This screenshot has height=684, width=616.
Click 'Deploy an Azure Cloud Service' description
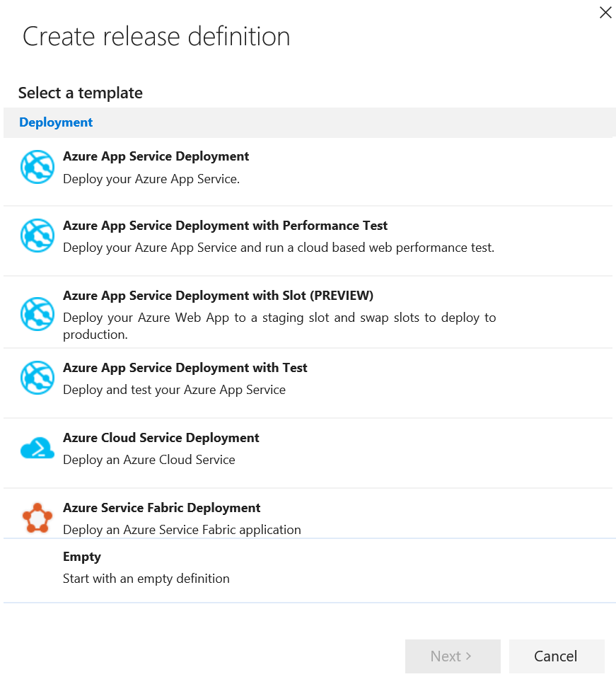tap(149, 459)
